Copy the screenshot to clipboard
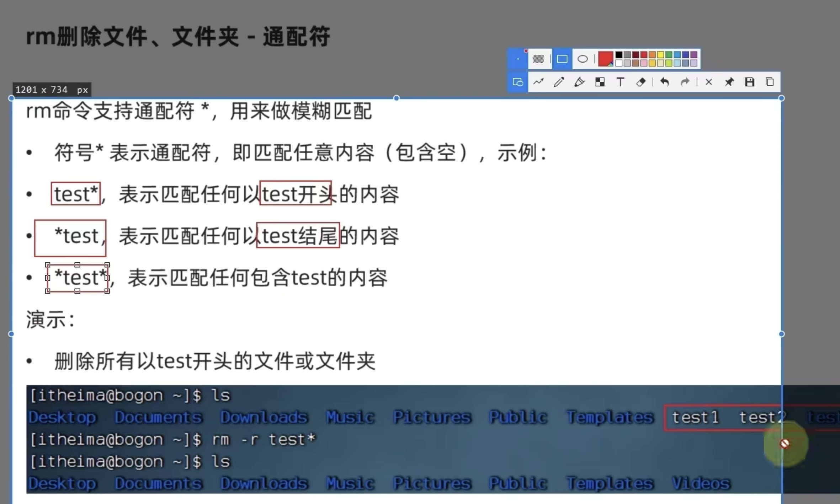840x504 pixels. [x=770, y=82]
